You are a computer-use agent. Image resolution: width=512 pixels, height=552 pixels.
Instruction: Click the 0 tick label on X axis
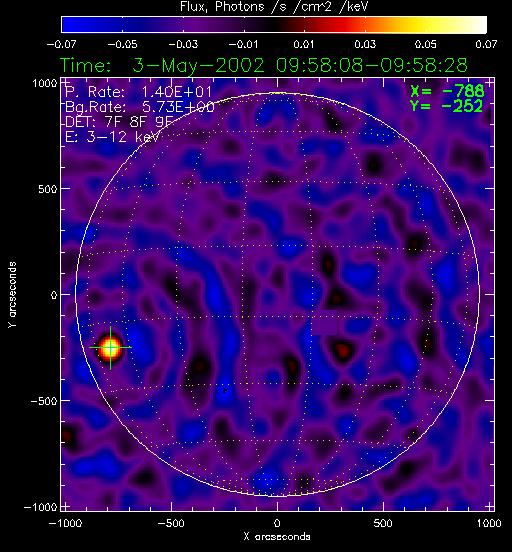pos(277,523)
